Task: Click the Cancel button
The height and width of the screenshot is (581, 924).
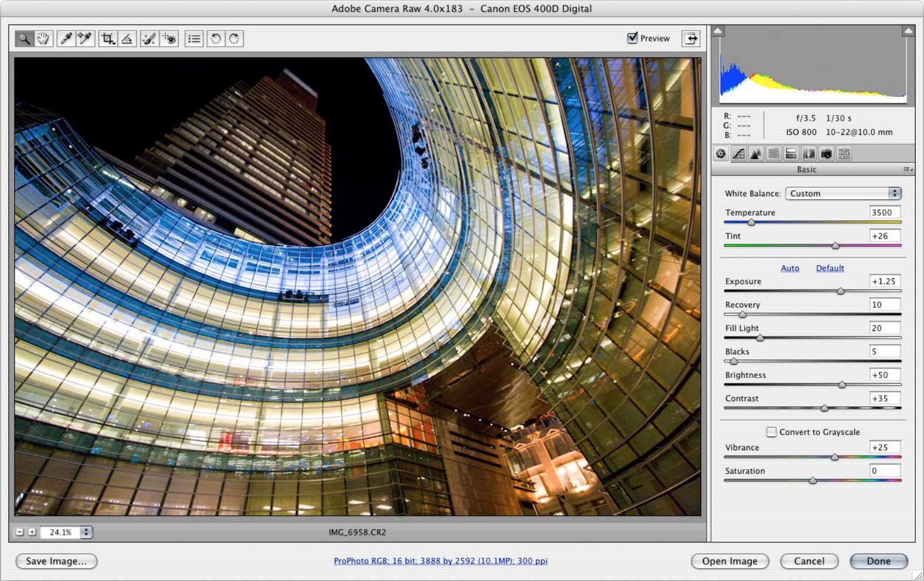Action: (x=809, y=561)
